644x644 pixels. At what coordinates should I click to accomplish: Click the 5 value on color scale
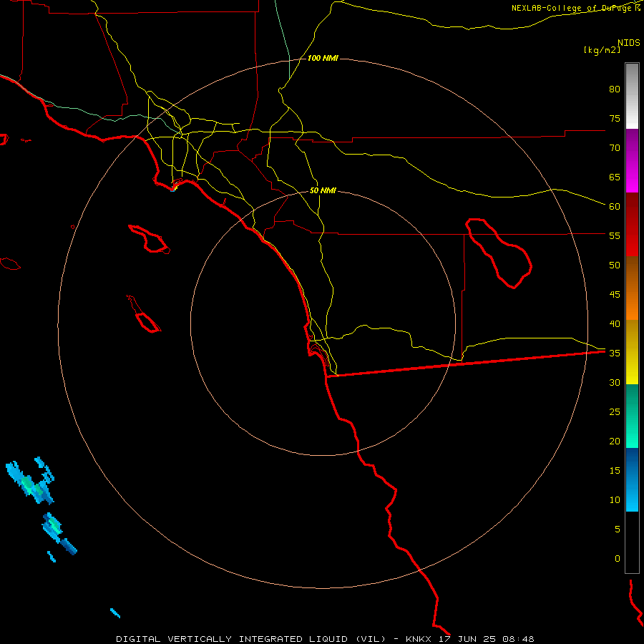pos(617,529)
